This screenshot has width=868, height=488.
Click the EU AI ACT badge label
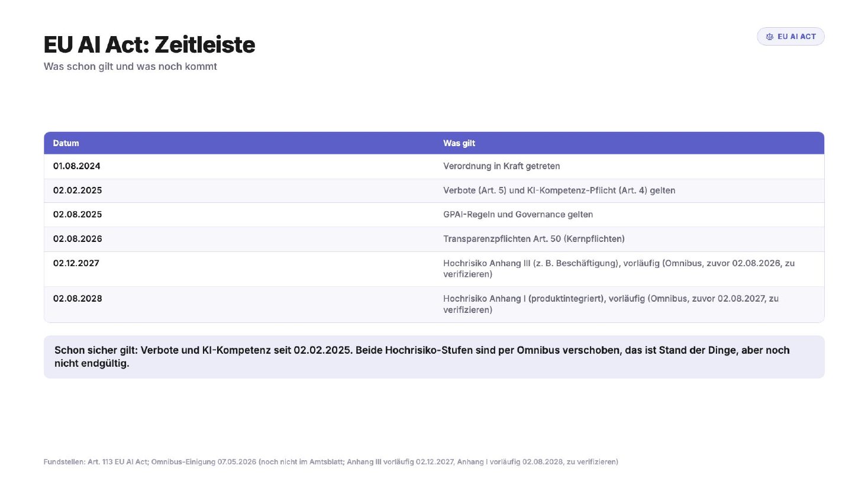tap(796, 37)
